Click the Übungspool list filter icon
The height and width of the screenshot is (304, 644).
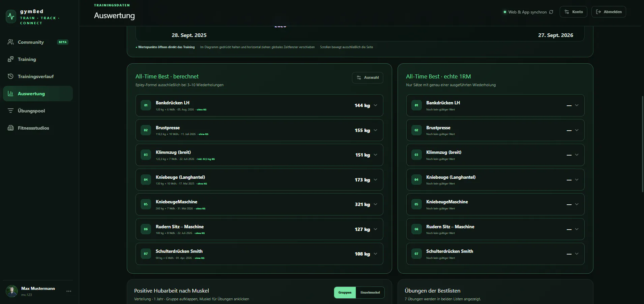point(11,111)
